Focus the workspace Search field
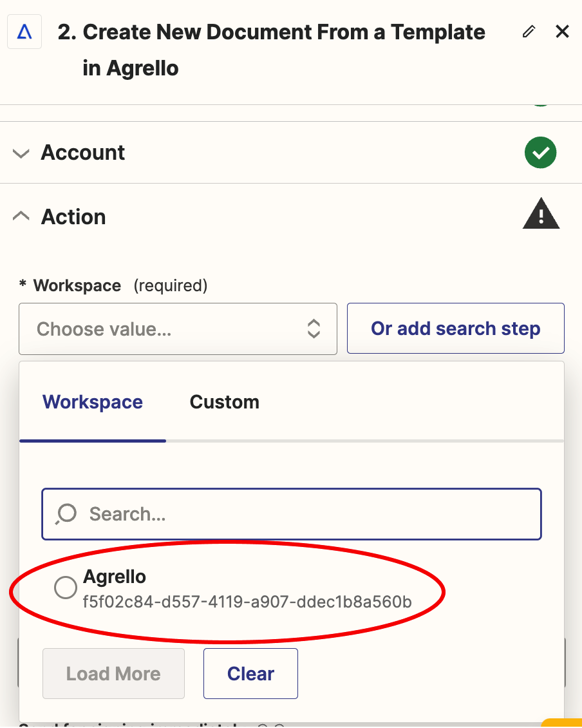This screenshot has width=582, height=728. coord(292,514)
